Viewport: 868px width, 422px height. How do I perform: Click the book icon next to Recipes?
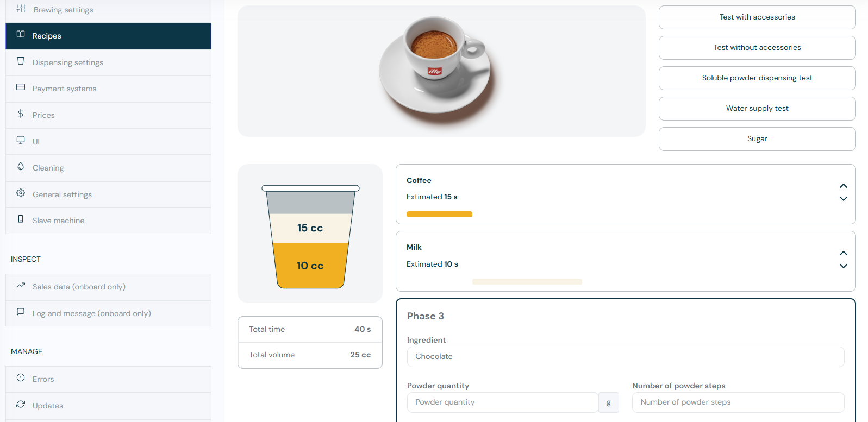pyautogui.click(x=21, y=35)
